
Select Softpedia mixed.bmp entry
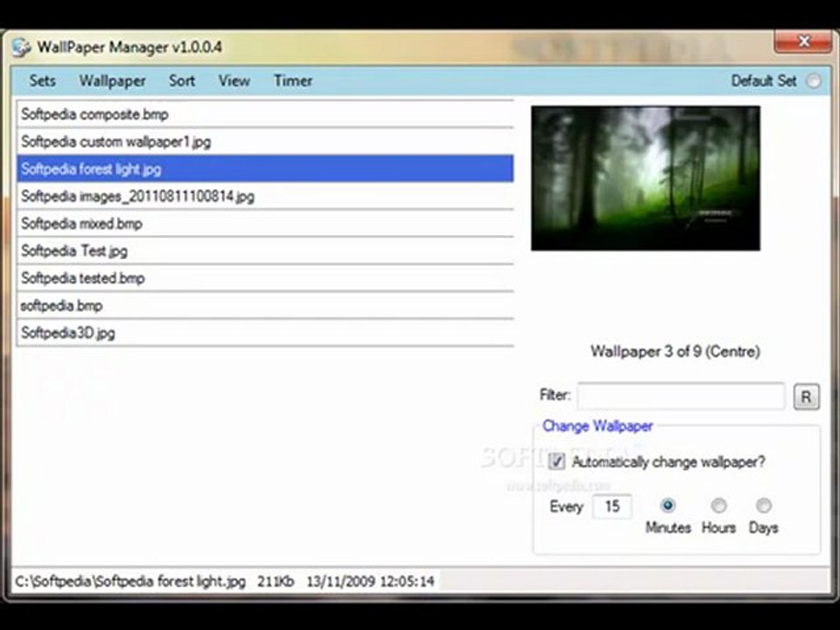[x=265, y=223]
